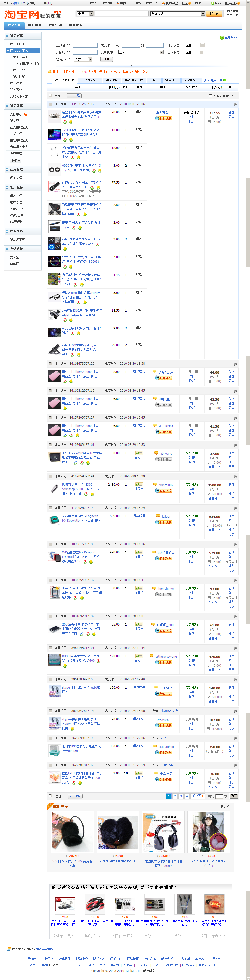Click the shopping cart icon in the top bar
Image resolution: width=250 pixels, height=980 pixels.
coord(118,3)
